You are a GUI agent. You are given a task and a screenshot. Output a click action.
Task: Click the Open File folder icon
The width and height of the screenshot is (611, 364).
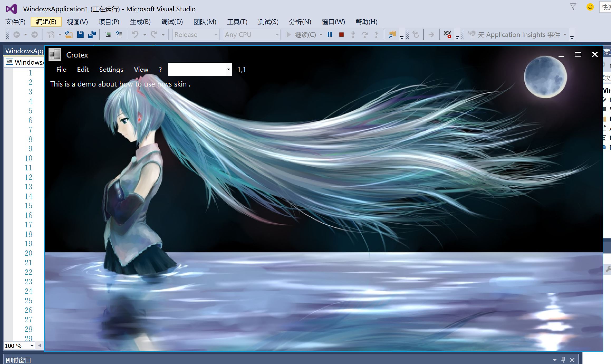tap(69, 35)
